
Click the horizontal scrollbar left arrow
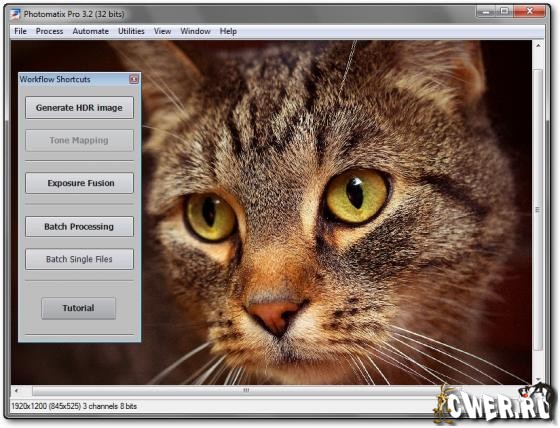(x=16, y=390)
